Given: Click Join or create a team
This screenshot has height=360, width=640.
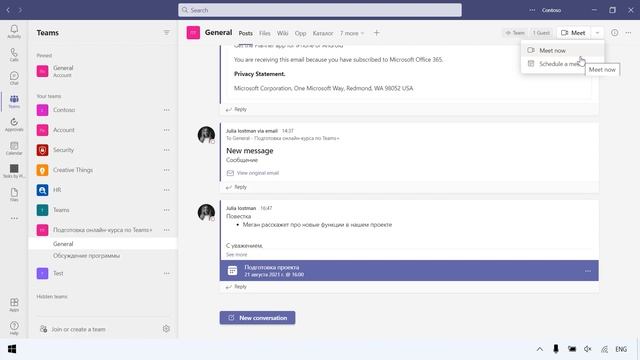Looking at the screenshot, I should (78, 329).
